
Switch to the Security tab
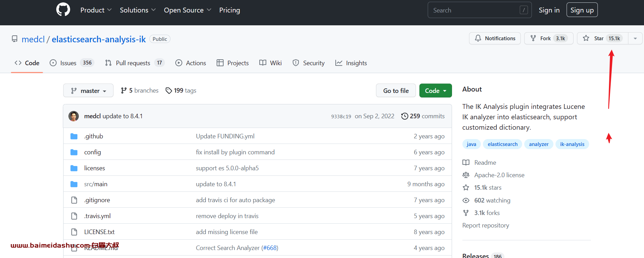click(x=309, y=63)
